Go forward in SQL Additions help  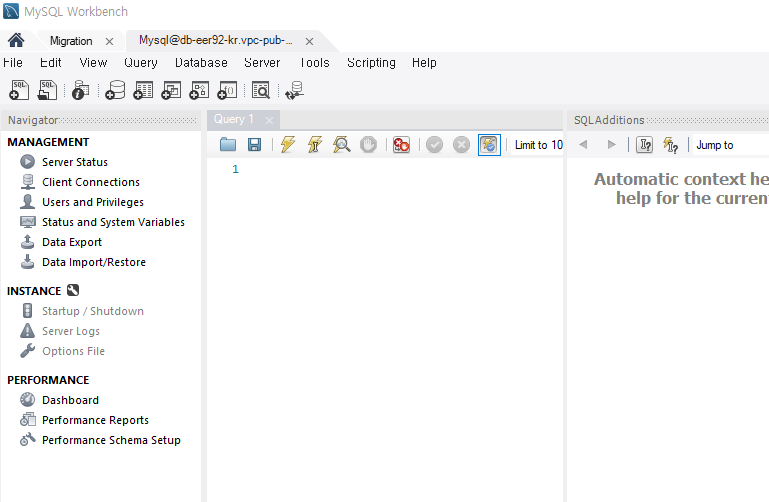[x=611, y=145]
